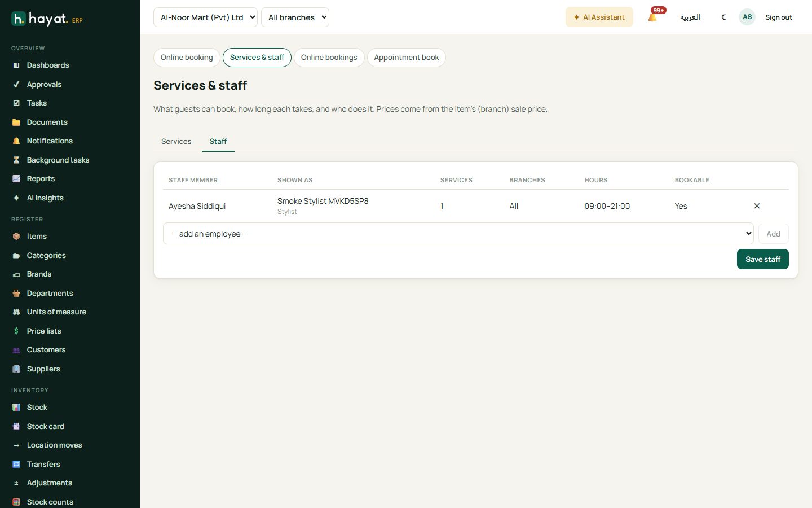
Task: Click the Ayesha Siddiqui staff name
Action: click(x=197, y=207)
